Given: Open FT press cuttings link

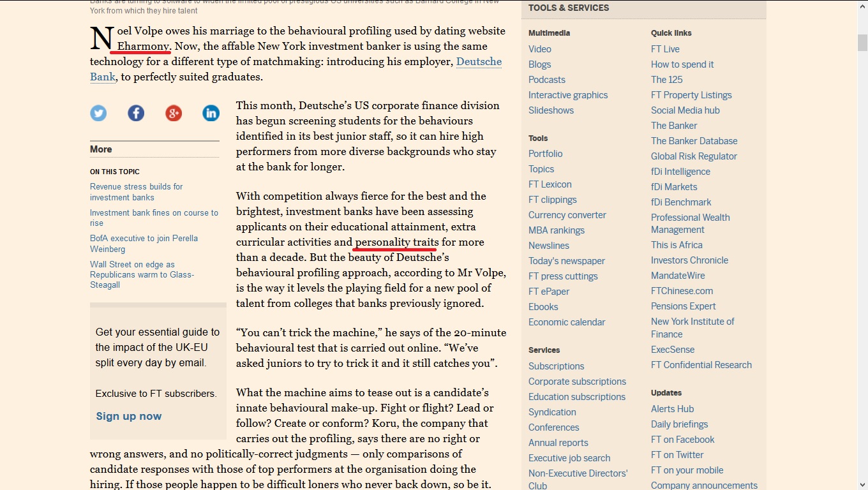Looking at the screenshot, I should 563,276.
